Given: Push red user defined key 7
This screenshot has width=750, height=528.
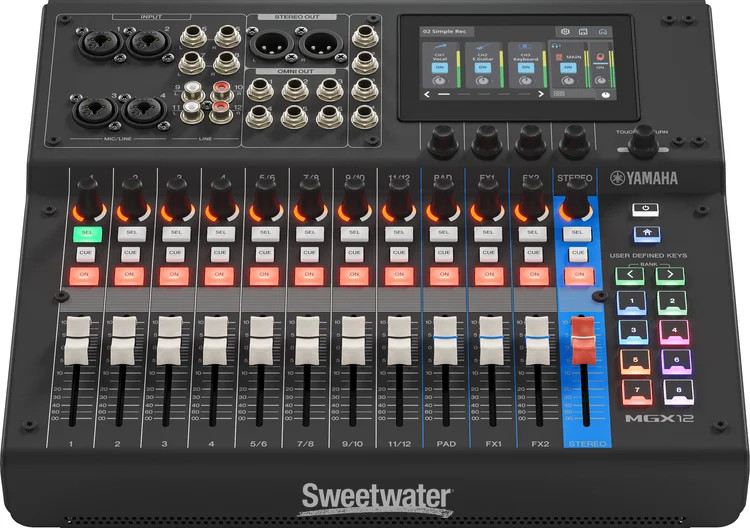Looking at the screenshot, I should 637,391.
